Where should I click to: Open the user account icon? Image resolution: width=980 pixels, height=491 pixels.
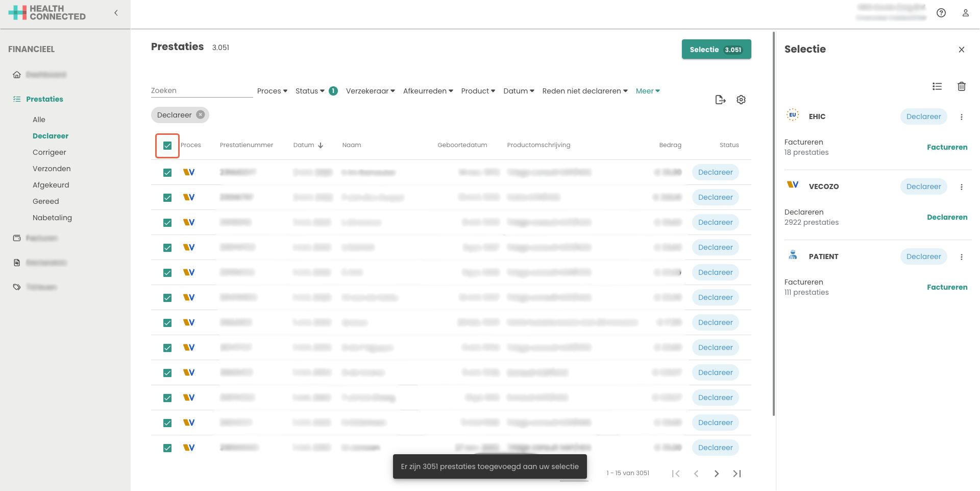pyautogui.click(x=965, y=13)
